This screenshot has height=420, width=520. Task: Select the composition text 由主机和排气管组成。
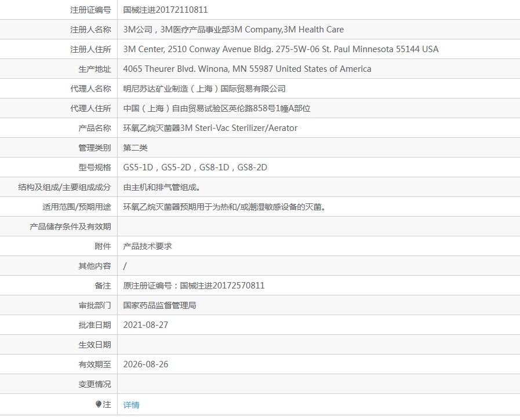coord(162,187)
